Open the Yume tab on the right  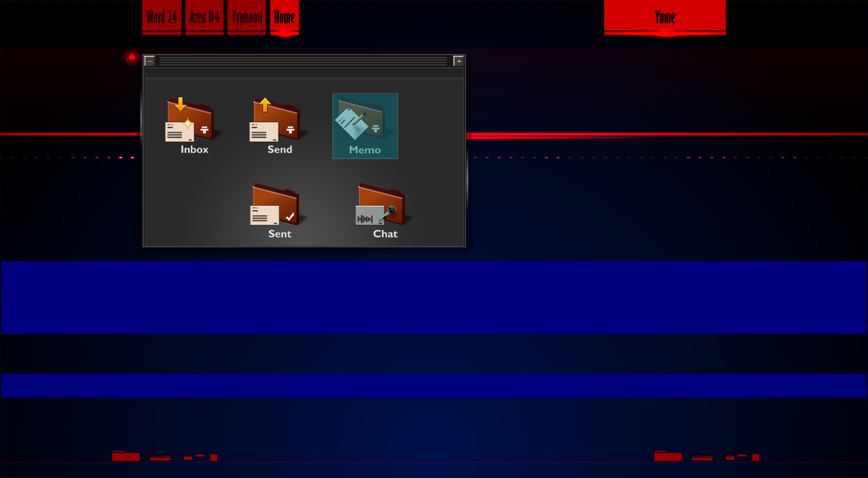coord(665,17)
